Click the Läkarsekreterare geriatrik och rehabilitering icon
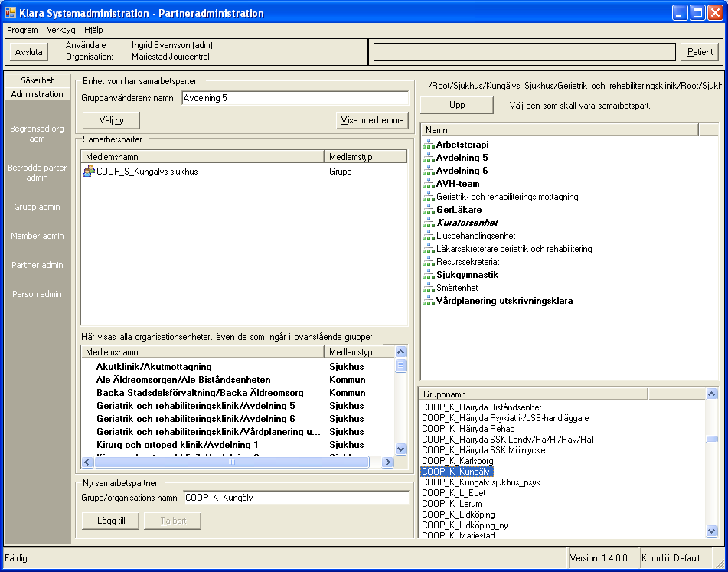Viewport: 728px width, 572px height. pos(428,249)
